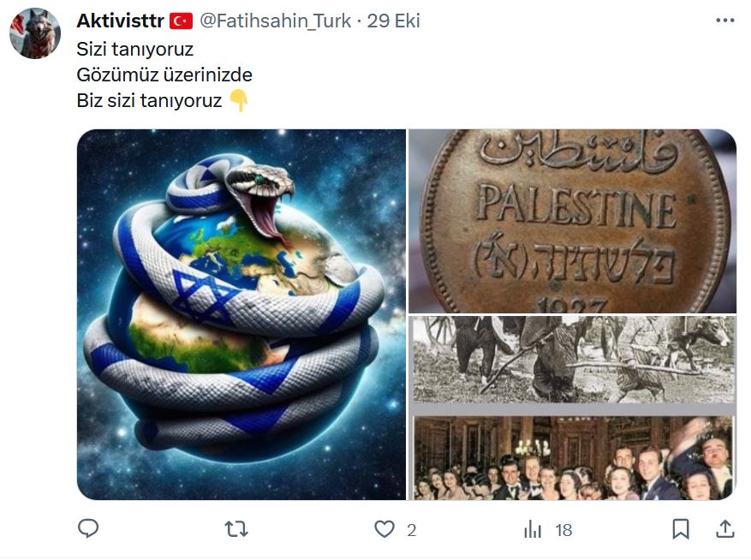Click the heart like icon
The image size is (751, 560).
(x=384, y=529)
